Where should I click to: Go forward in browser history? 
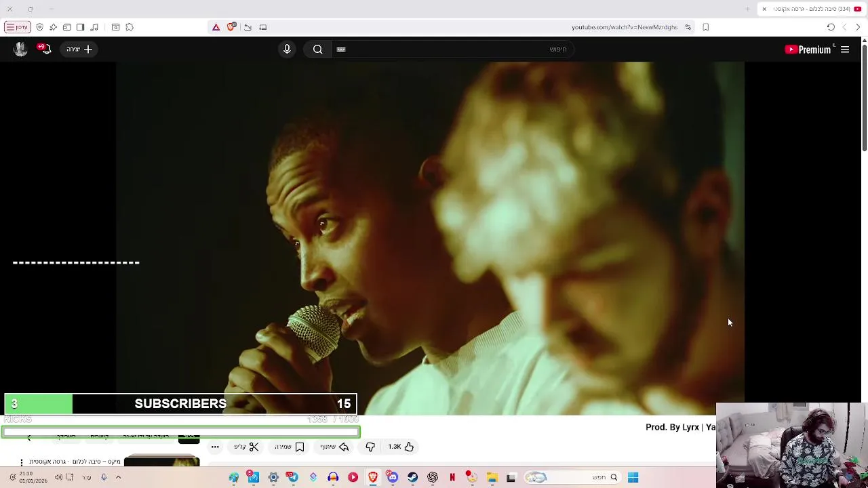pyautogui.click(x=844, y=27)
